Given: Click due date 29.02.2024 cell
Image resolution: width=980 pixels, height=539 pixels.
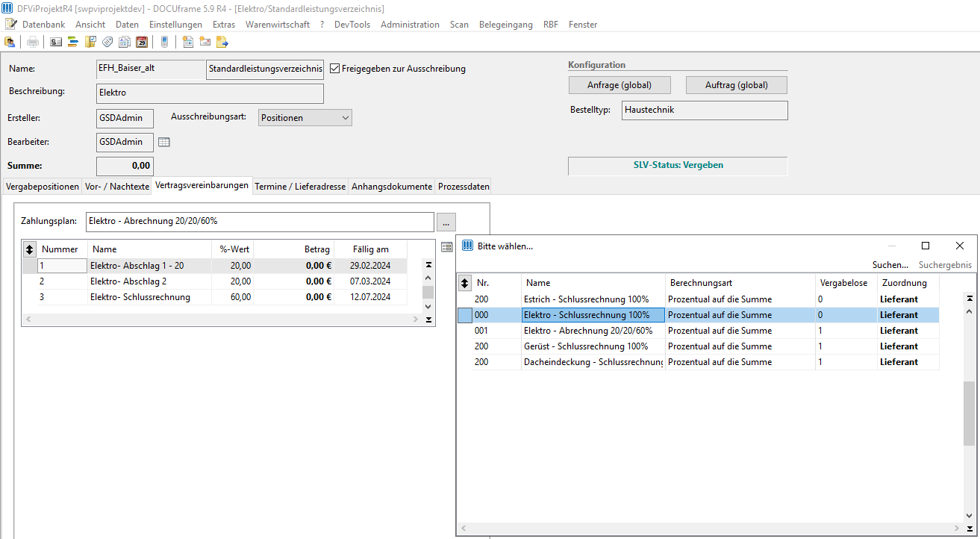Looking at the screenshot, I should pos(370,266).
